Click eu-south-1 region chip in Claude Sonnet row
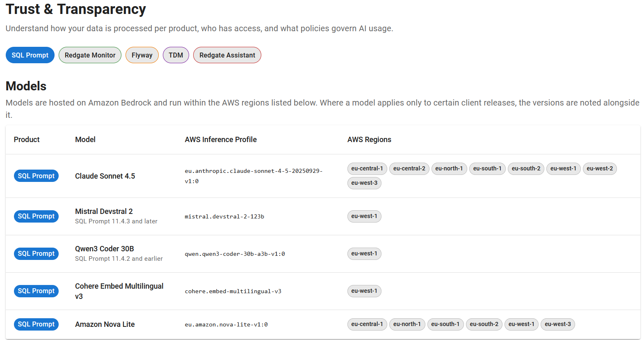644x340 pixels. [487, 169]
